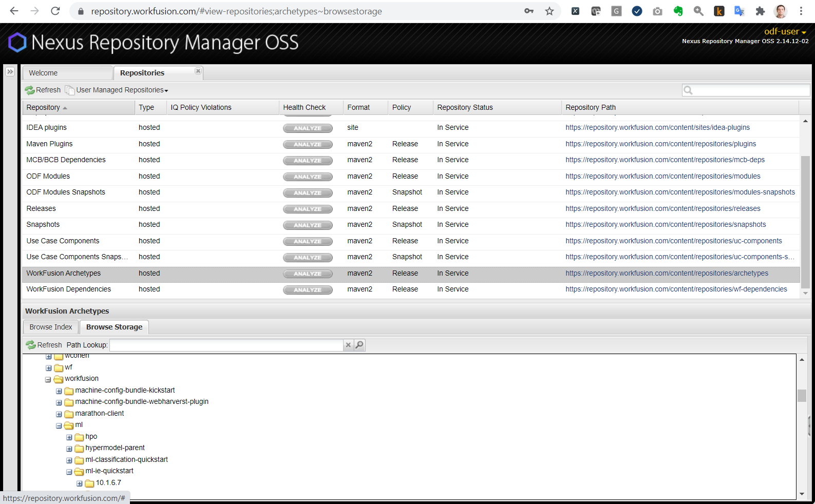Image resolution: width=815 pixels, height=504 pixels.
Task: Expand the hpo folder
Action: coord(69,437)
